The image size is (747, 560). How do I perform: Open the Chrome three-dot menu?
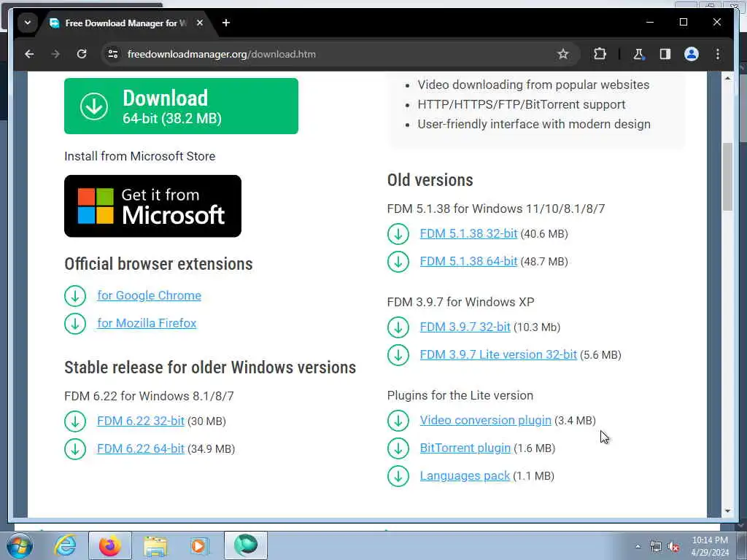click(718, 54)
